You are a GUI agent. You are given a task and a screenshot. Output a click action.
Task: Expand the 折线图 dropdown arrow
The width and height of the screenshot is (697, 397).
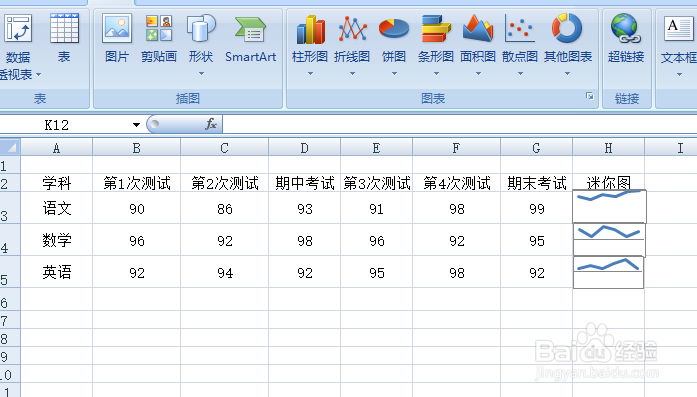tap(352, 73)
